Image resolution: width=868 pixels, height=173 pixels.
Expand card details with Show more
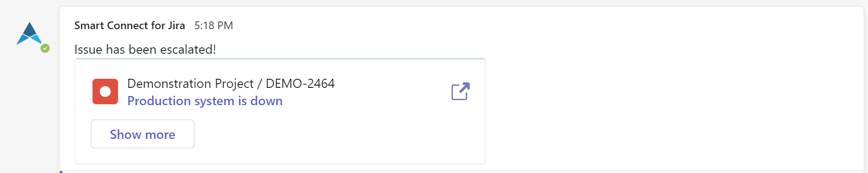pos(143,134)
